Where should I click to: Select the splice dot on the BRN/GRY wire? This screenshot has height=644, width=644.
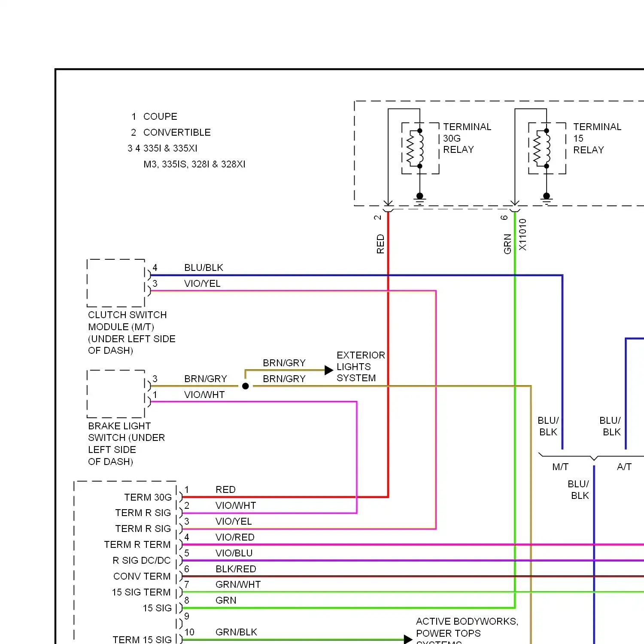pyautogui.click(x=246, y=386)
